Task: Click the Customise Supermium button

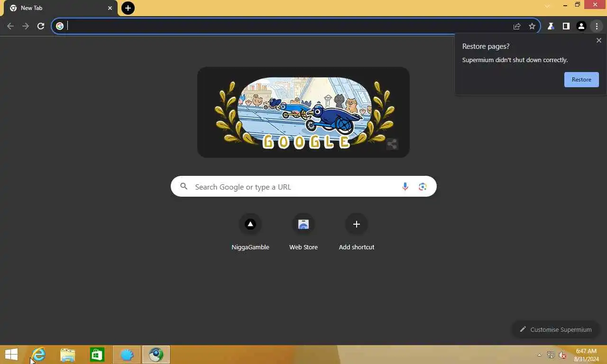Action: 556,329
